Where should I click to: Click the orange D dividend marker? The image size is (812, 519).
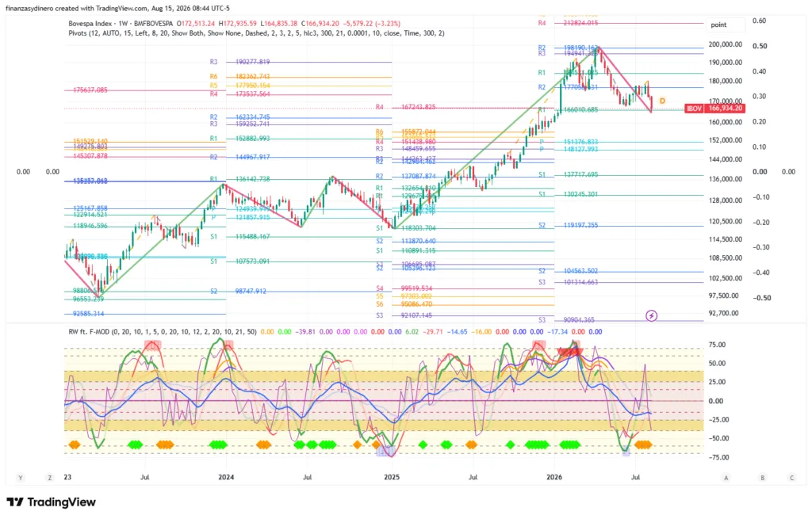[662, 101]
